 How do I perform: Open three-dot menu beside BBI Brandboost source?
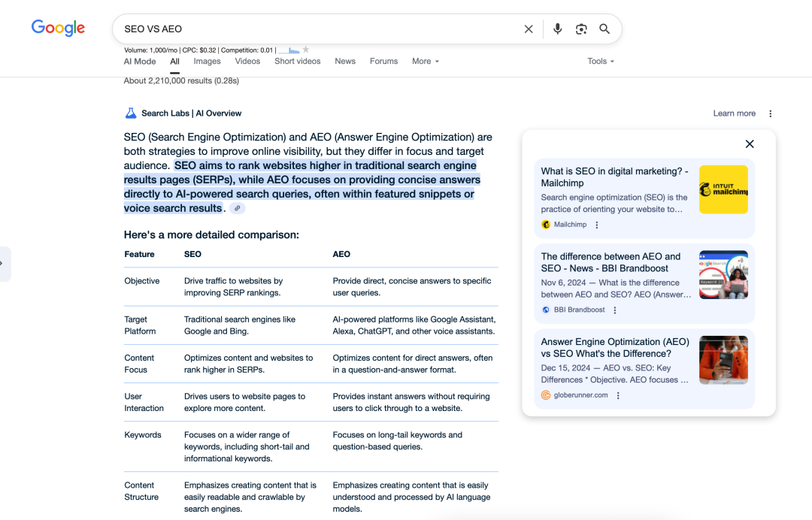click(615, 310)
